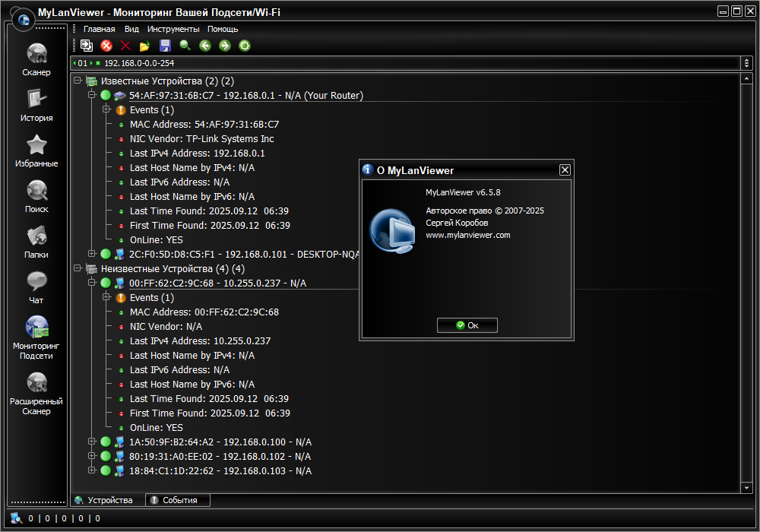This screenshot has width=760, height=532.
Task: Select the 192.168.0.101 DESKTOP device row
Action: click(x=244, y=254)
